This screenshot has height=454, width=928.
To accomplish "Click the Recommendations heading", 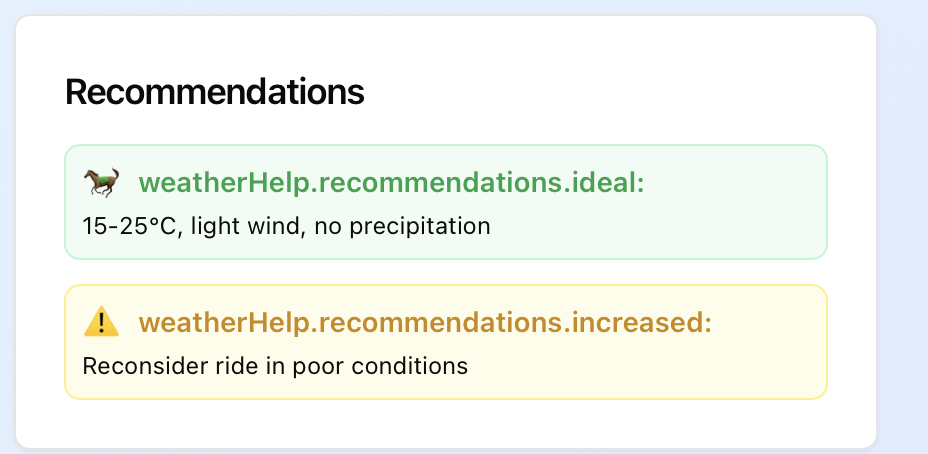I will point(214,92).
